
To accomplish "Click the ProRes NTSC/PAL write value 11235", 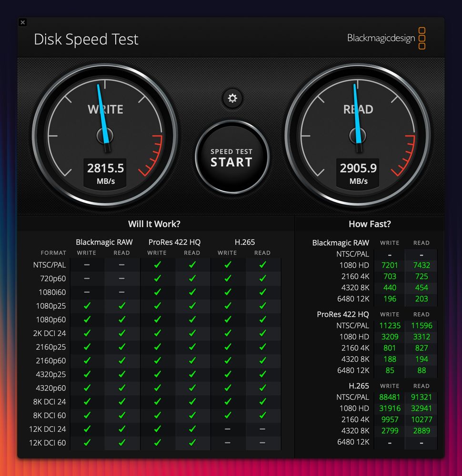I will [x=390, y=326].
